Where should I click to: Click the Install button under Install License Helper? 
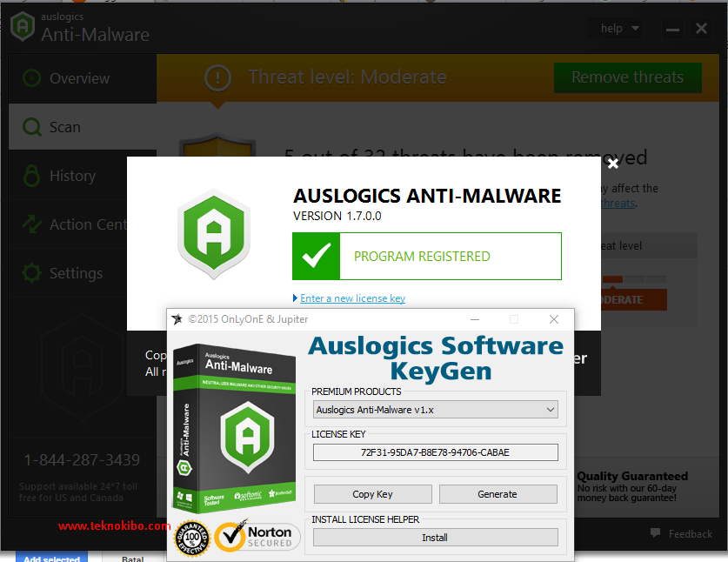pyautogui.click(x=436, y=538)
